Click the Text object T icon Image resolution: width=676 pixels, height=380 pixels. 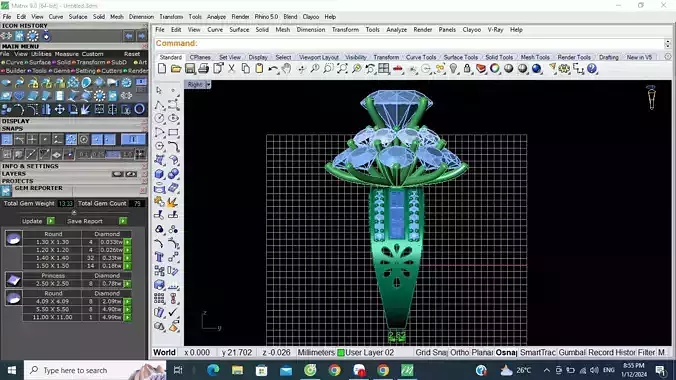pos(160,257)
